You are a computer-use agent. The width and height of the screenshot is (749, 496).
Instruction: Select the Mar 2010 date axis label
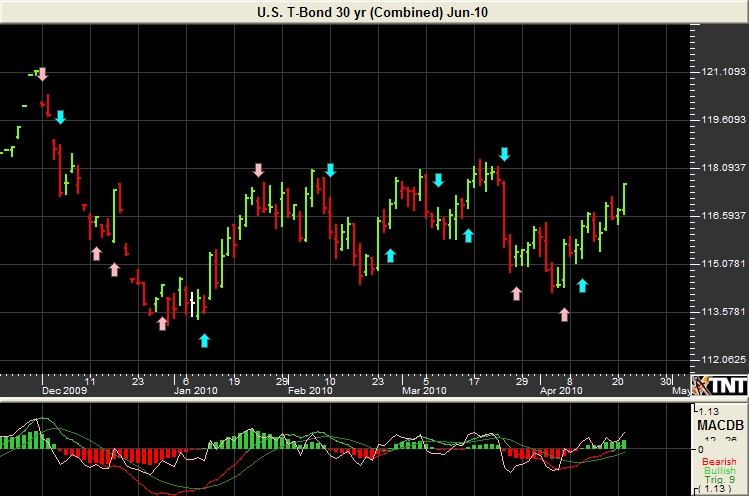[x=424, y=390]
